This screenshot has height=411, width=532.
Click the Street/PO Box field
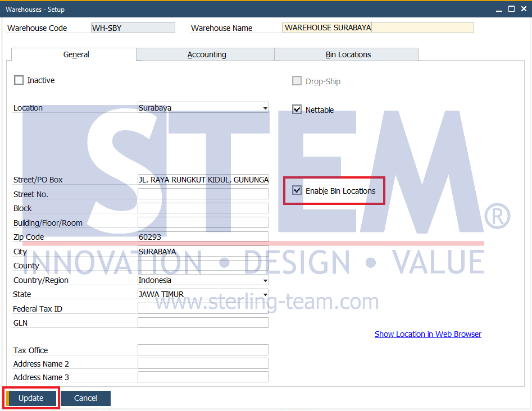(203, 180)
